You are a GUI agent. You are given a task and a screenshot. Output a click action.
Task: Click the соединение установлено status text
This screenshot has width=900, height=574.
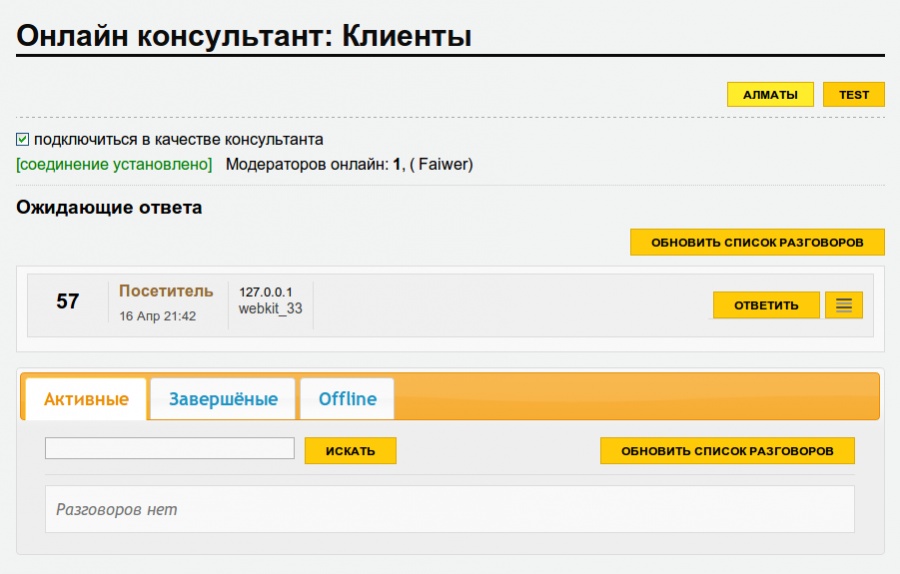coord(114,164)
